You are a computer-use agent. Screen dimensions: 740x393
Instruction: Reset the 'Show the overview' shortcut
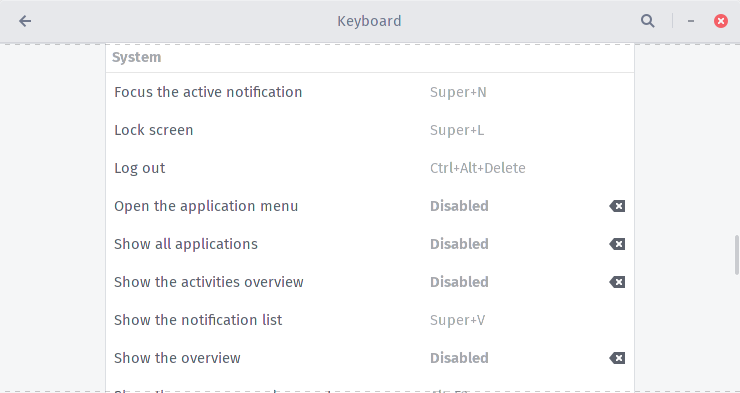coord(617,358)
